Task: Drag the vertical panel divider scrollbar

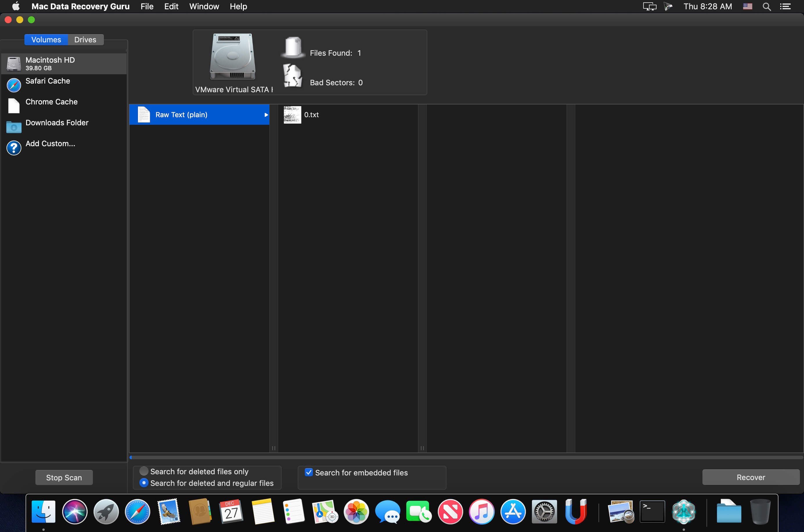Action: click(x=273, y=447)
